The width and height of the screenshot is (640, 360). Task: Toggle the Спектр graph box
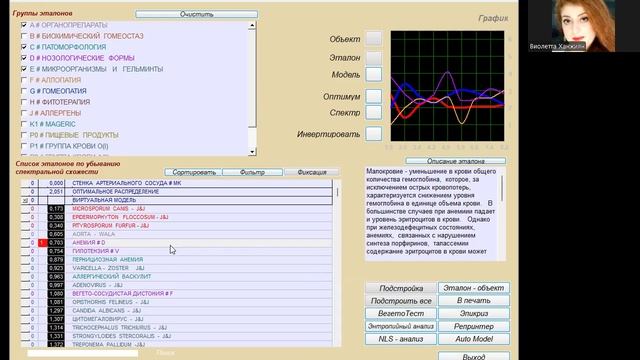pyautogui.click(x=373, y=112)
